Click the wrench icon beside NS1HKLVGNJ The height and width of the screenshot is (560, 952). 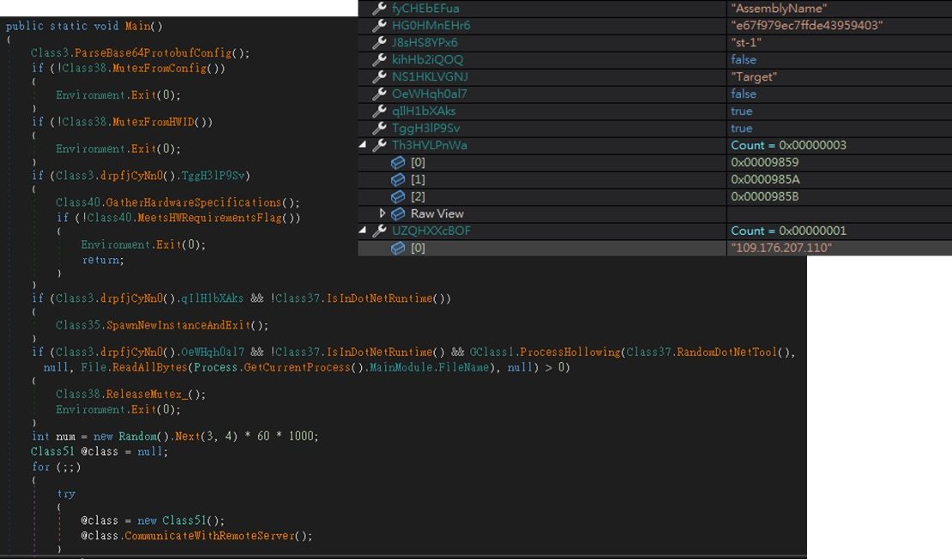[379, 77]
